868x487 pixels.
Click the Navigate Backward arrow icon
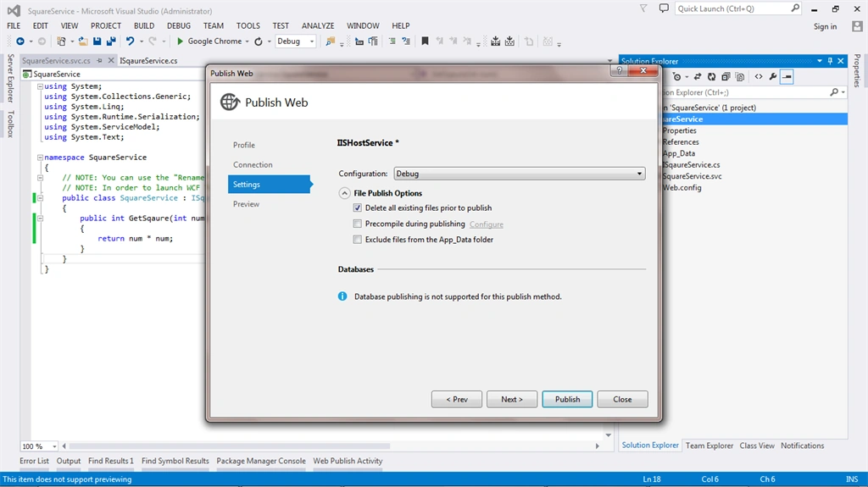coord(20,42)
